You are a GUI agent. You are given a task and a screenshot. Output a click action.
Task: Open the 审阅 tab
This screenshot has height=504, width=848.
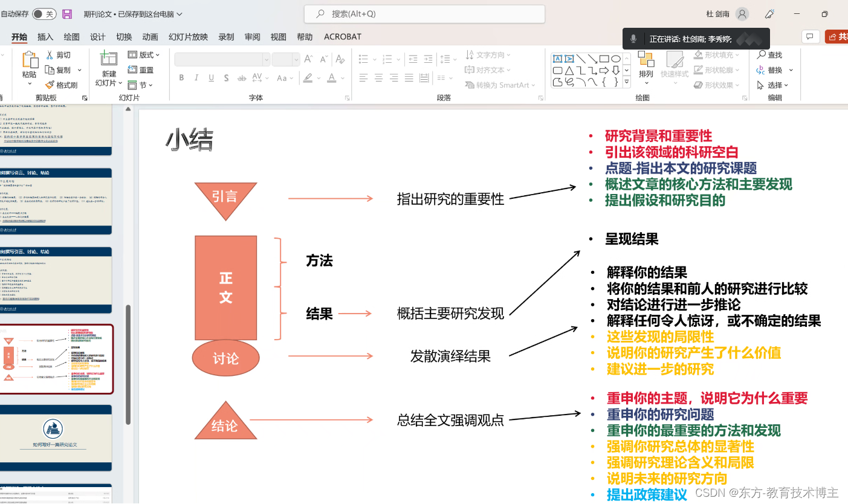click(252, 37)
